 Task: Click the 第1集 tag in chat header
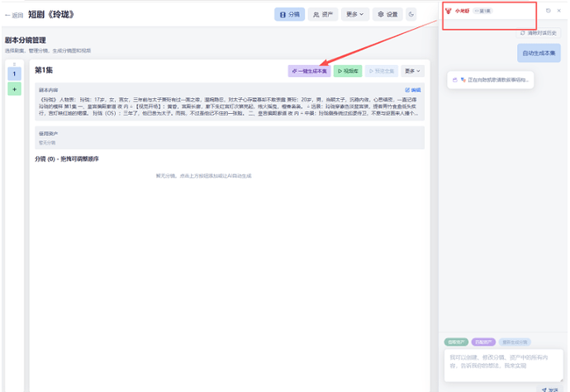click(x=482, y=11)
